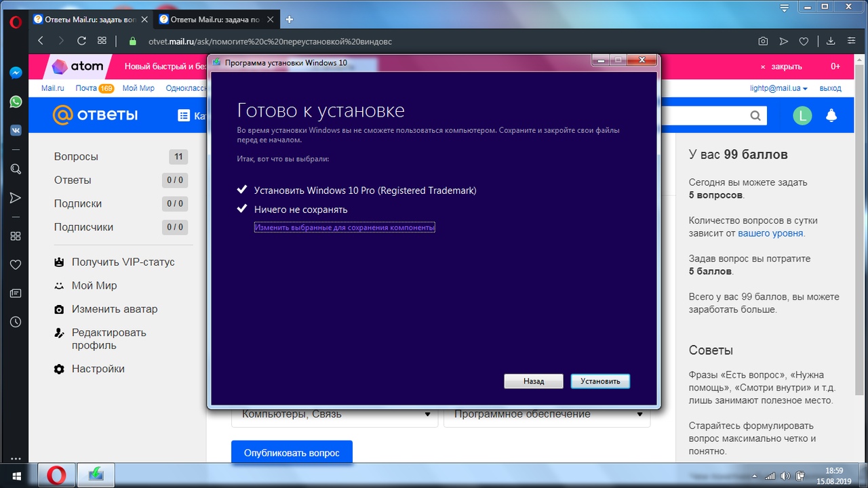Screen dimensions: 868x488
Task: Switch to Windows Setup taskbar button
Action: pos(96,475)
